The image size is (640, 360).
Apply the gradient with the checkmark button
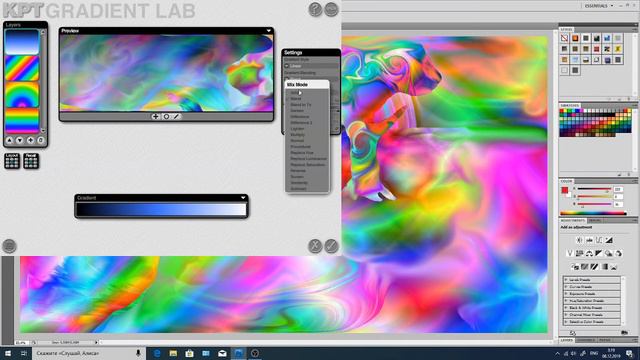point(331,246)
